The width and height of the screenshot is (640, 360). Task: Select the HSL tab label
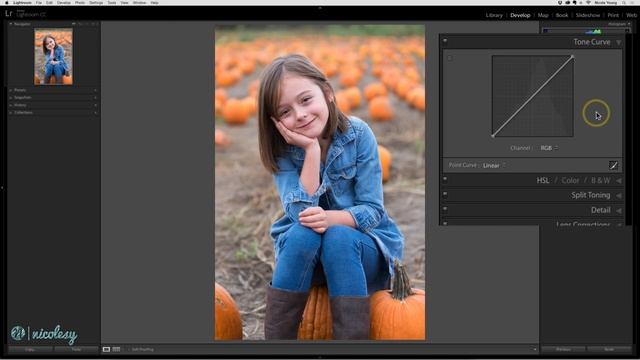(542, 180)
